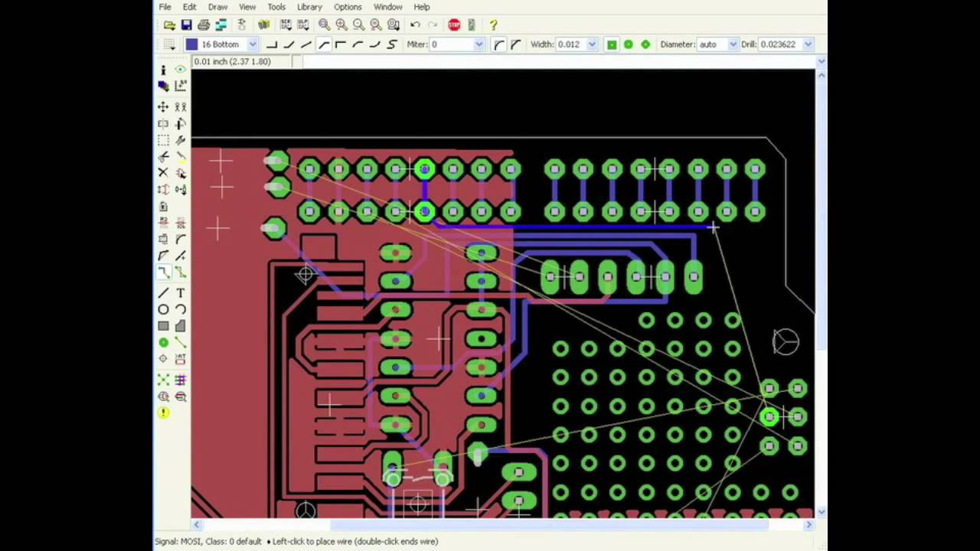Open the Draw menu
Image resolution: width=980 pixels, height=551 pixels.
217,7
